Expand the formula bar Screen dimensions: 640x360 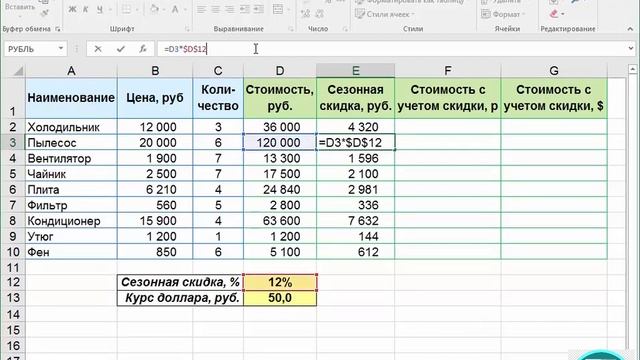pos(631,49)
